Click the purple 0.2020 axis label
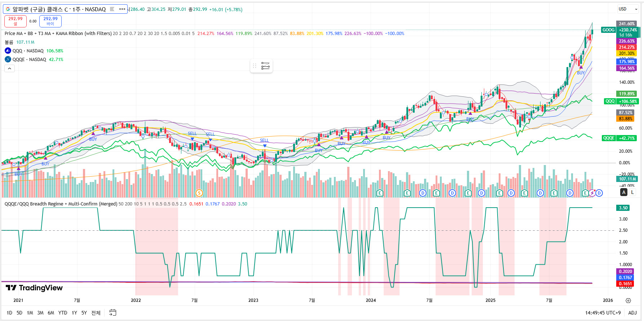 (625, 272)
